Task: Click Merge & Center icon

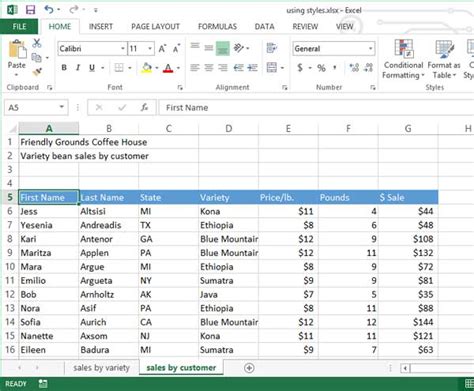Action: coord(272,68)
